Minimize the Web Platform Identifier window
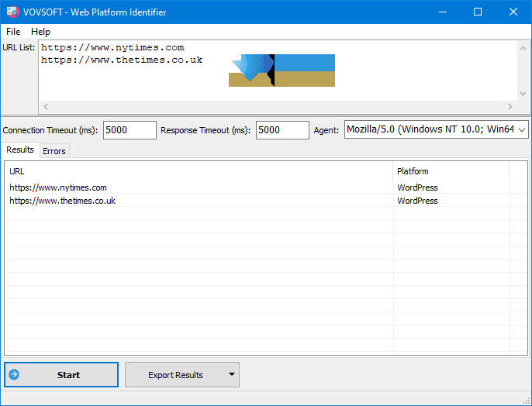532x406 pixels. click(442, 12)
